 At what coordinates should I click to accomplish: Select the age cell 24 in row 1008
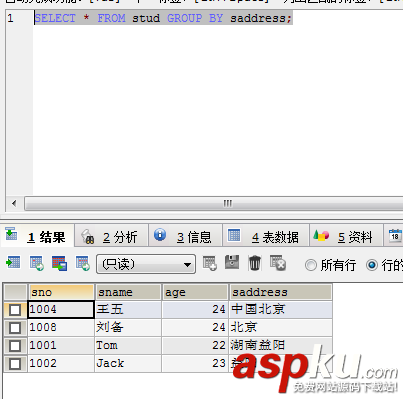[x=195, y=327]
